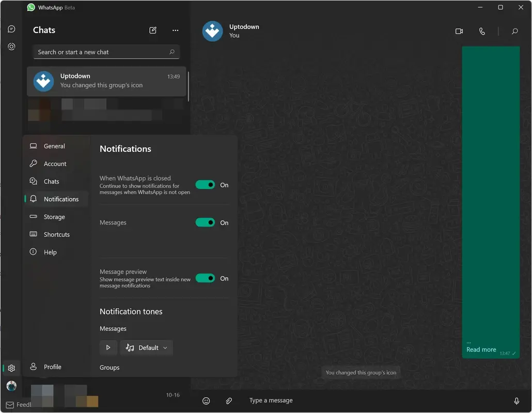Play the Messages notification tone preview
Image resolution: width=532 pixels, height=413 pixels.
(108, 347)
